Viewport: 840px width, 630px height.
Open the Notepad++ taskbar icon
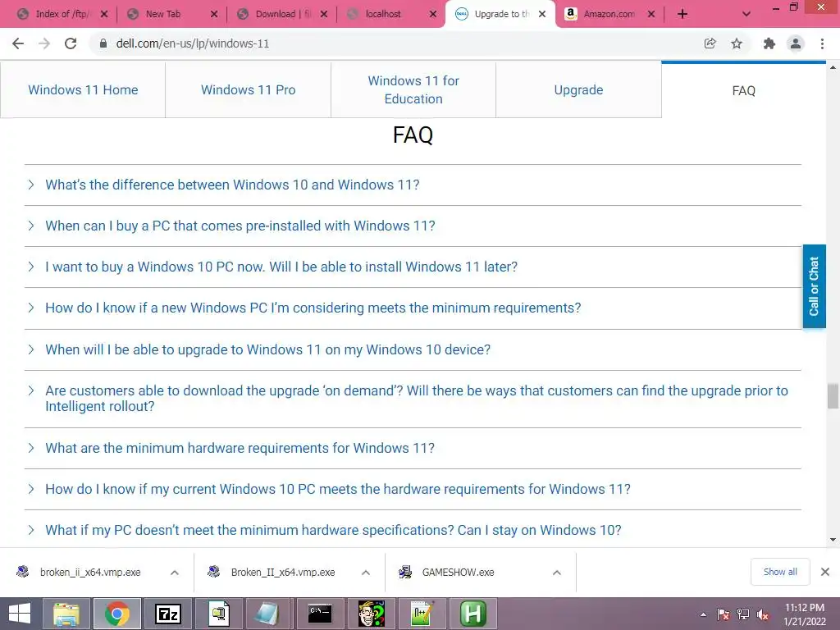422,614
